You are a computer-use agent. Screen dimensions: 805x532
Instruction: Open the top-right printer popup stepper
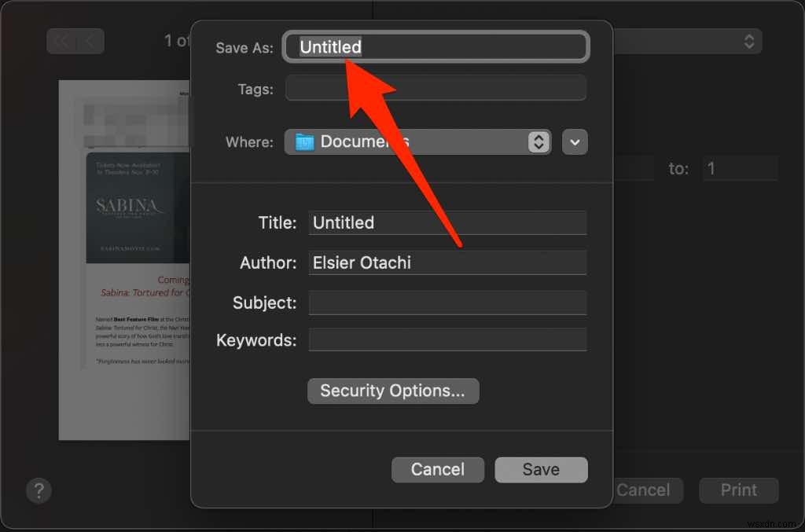coord(749,41)
